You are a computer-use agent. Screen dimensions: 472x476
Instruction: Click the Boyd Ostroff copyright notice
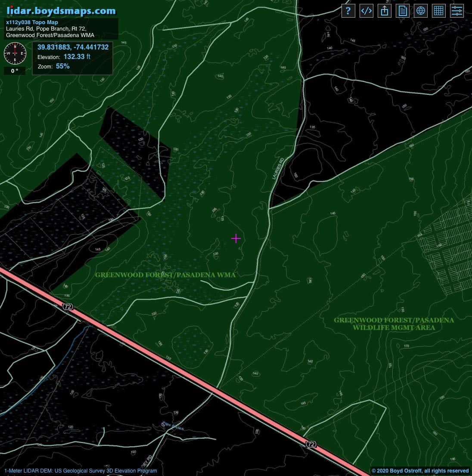(x=420, y=470)
